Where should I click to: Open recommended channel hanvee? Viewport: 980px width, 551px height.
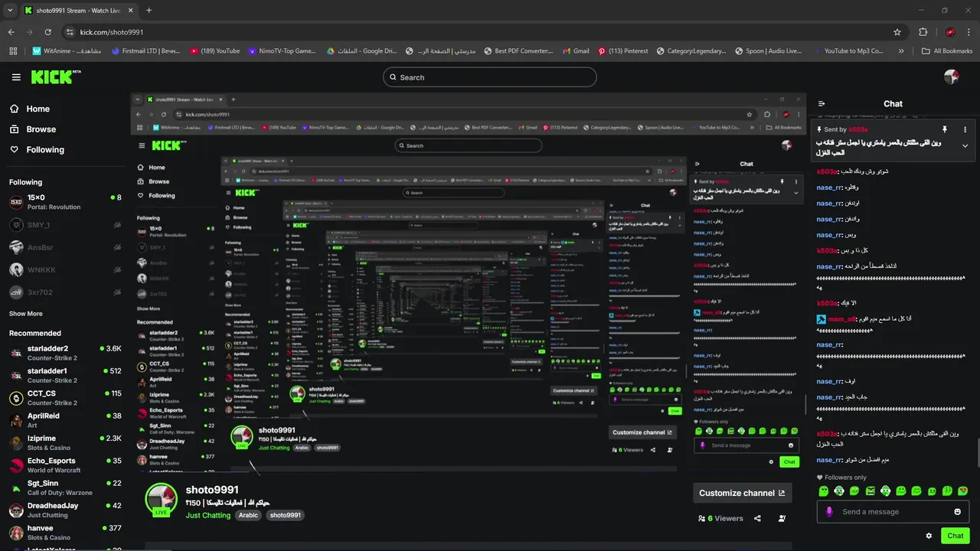65,533
